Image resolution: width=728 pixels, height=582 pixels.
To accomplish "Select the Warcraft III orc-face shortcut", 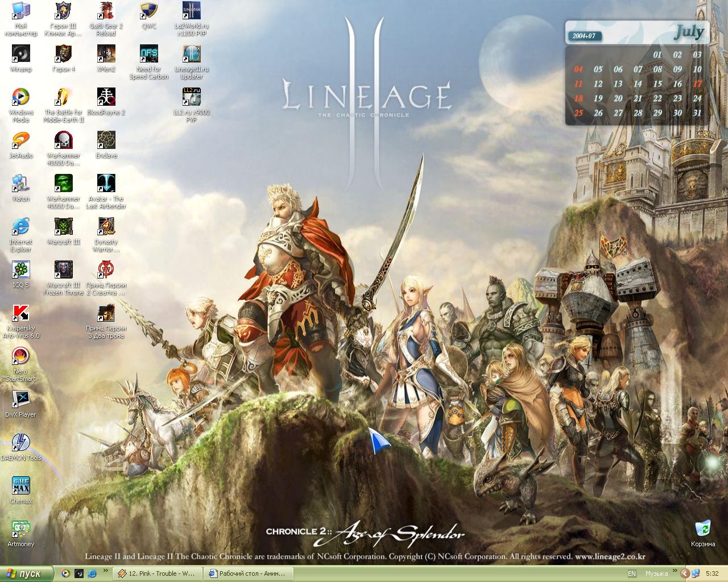I will pyautogui.click(x=63, y=231).
